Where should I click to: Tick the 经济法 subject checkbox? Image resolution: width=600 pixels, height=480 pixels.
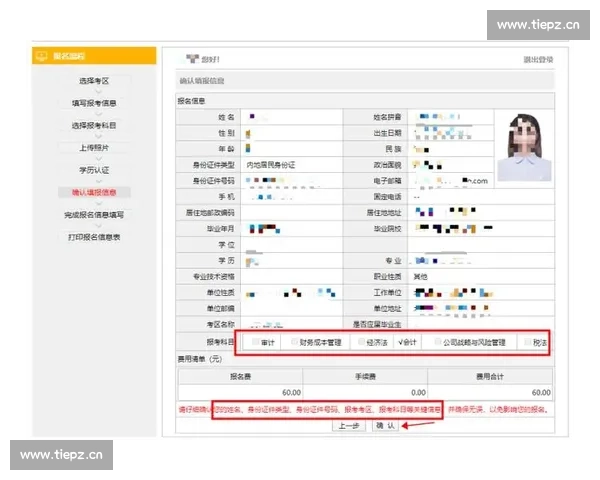pyautogui.click(x=361, y=342)
